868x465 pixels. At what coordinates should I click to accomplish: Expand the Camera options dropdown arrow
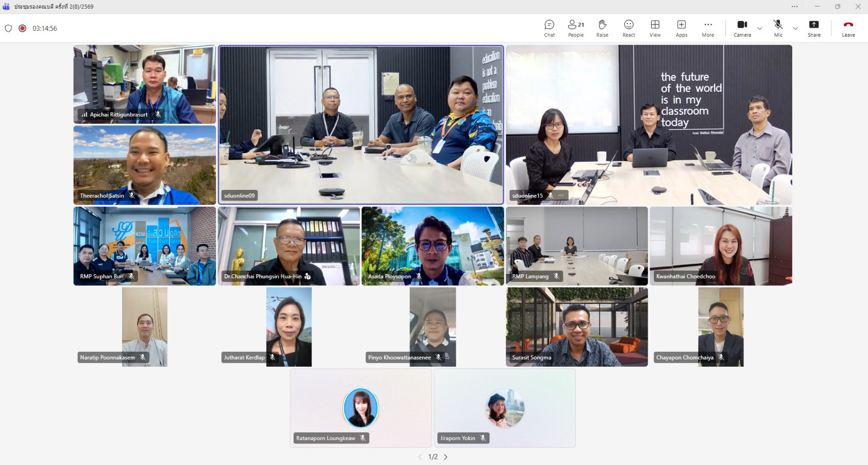click(759, 28)
